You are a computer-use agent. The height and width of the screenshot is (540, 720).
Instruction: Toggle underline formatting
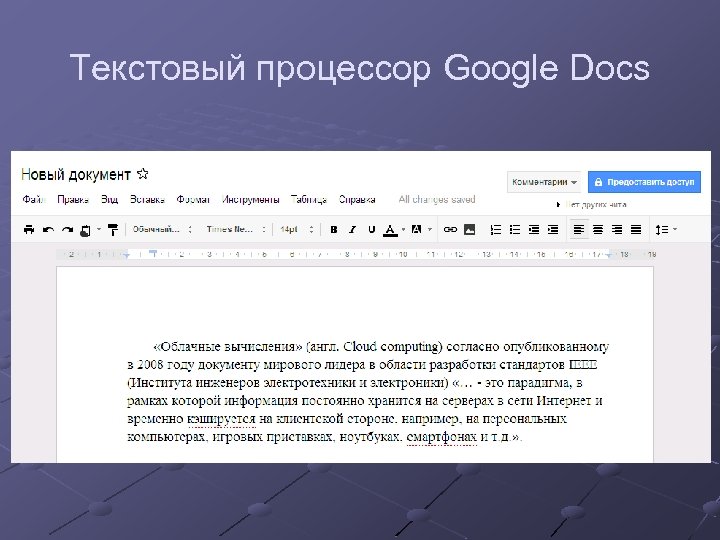(371, 230)
